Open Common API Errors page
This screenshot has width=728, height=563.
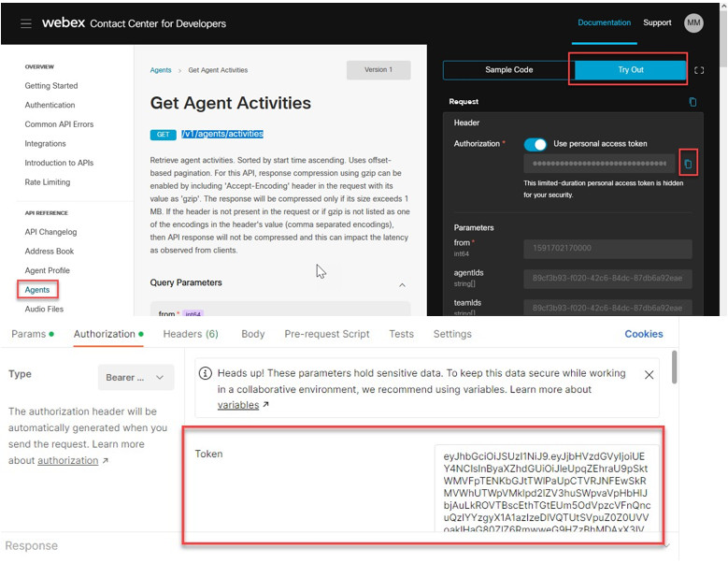[x=59, y=124]
